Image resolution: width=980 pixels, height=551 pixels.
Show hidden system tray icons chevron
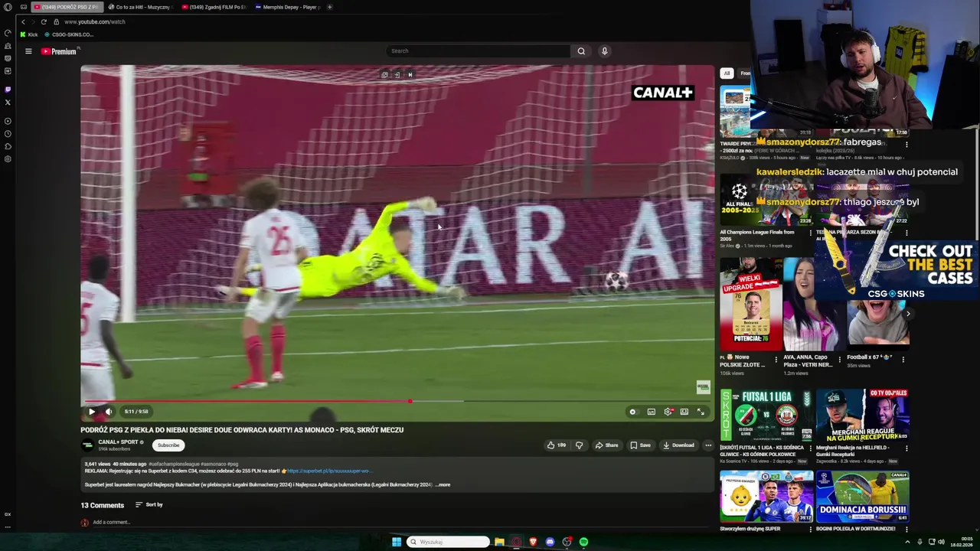pos(907,542)
